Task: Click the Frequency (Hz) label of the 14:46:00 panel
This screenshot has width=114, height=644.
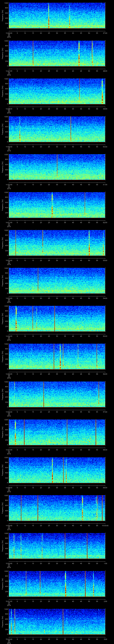Action: tap(3, 16)
